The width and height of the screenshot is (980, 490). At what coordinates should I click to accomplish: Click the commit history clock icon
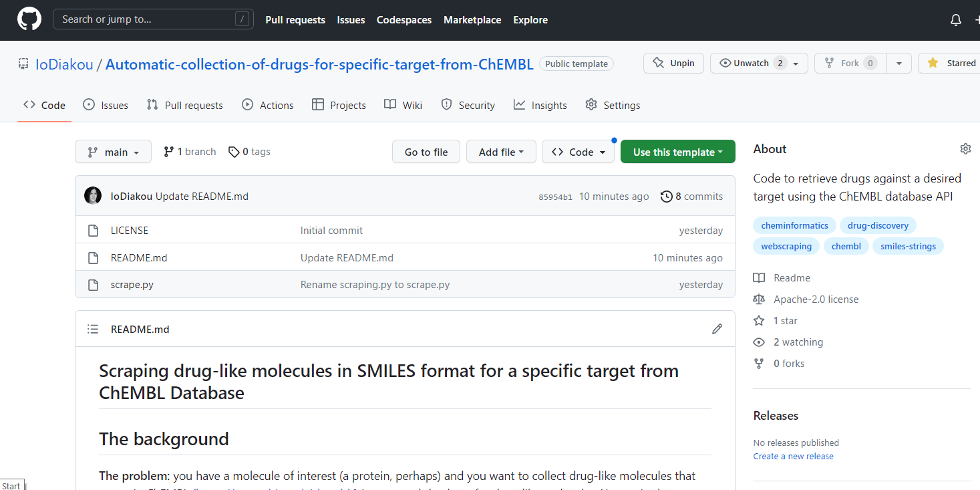pyautogui.click(x=666, y=196)
